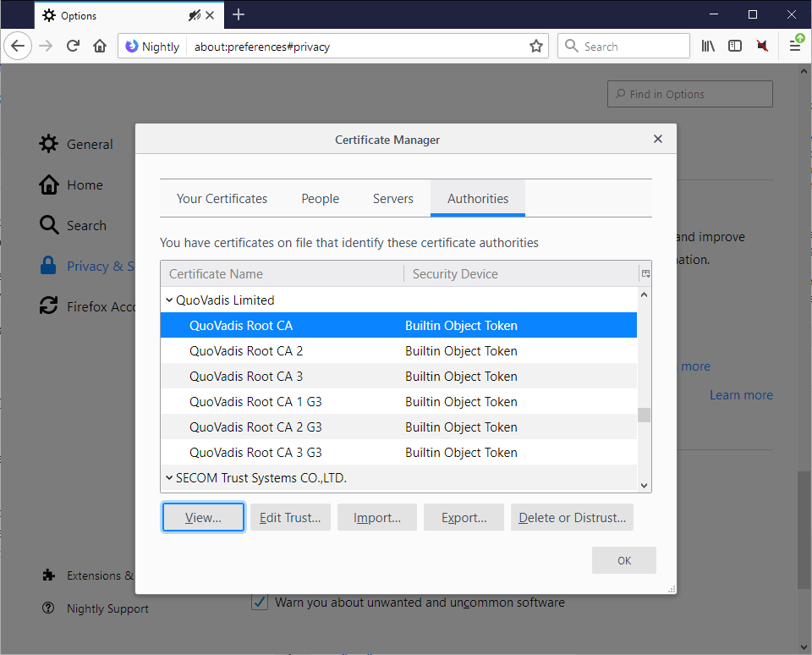Open the hamburger application menu
Screen dimensions: 812x655
click(x=795, y=46)
